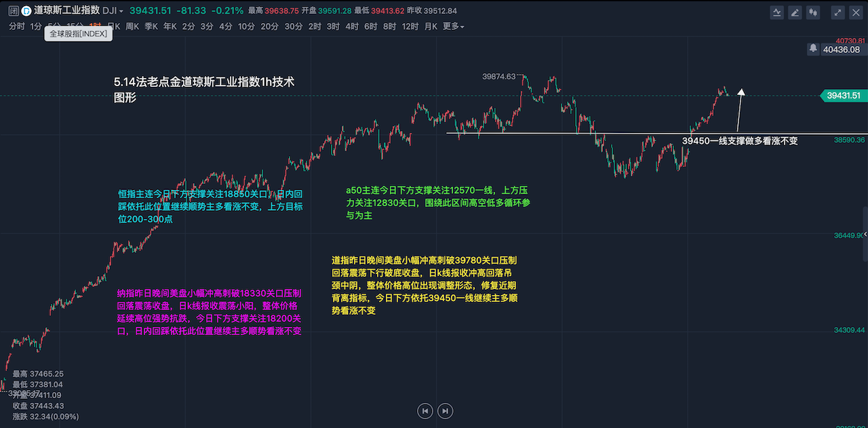Viewport: 868px width, 428px height.
Task: Jump to previous bar with skip-back button
Action: [425, 410]
